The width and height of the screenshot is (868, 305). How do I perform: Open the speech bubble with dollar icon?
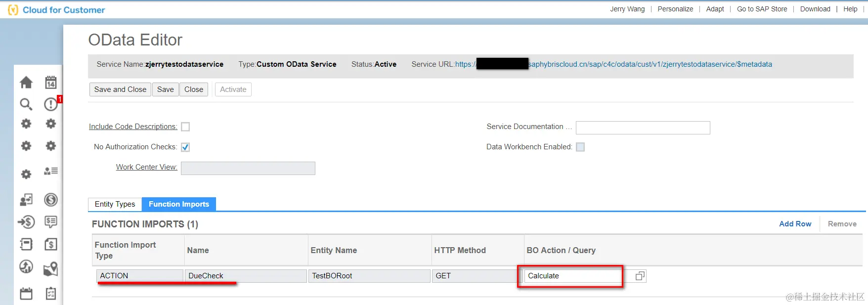click(x=51, y=222)
